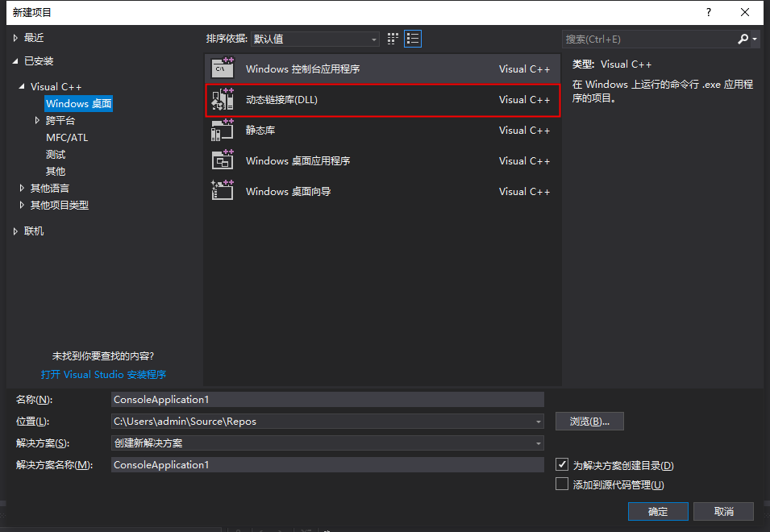The image size is (770, 532).
Task: Open the 位置 path dropdown
Action: click(539, 421)
